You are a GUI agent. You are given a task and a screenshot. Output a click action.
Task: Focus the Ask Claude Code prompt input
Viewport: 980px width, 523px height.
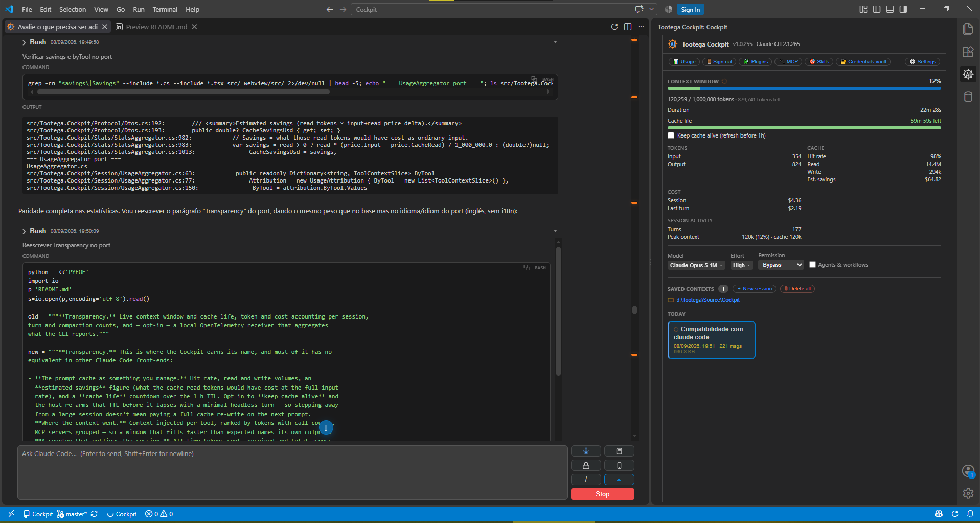pos(292,472)
